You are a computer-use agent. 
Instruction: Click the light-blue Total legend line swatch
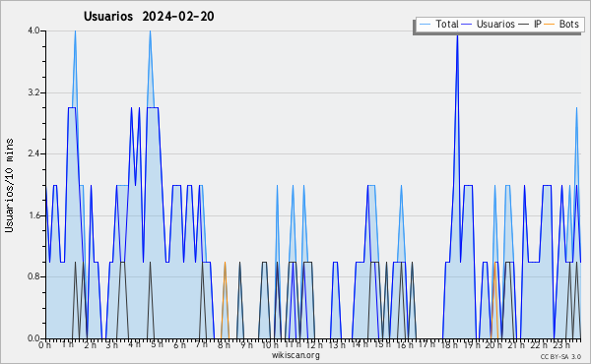425,24
